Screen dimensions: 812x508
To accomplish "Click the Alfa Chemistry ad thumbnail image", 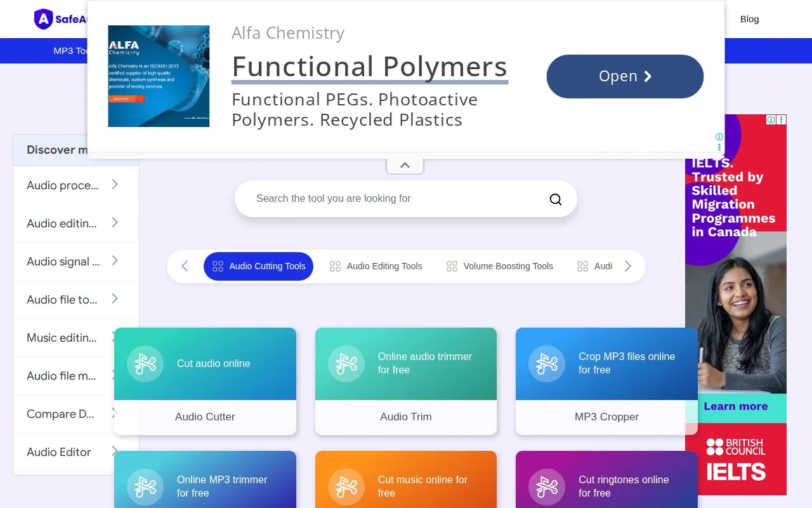I will pyautogui.click(x=159, y=76).
